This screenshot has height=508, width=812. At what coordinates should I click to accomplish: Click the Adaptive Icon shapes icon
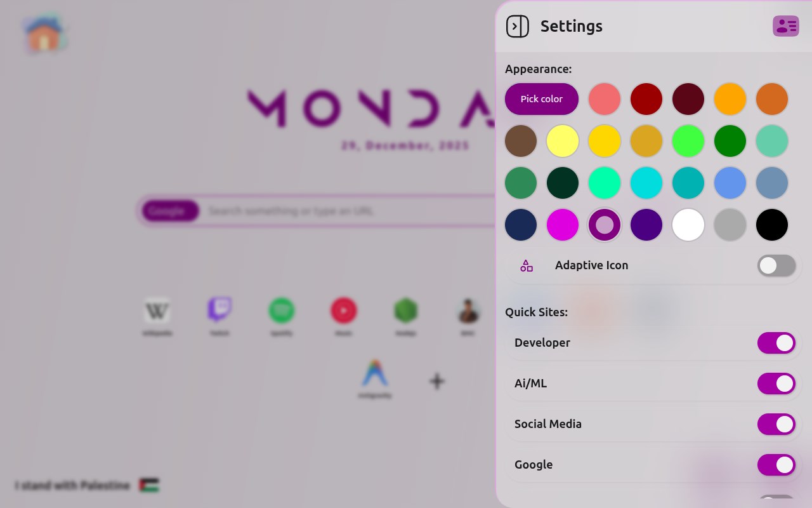[527, 265]
